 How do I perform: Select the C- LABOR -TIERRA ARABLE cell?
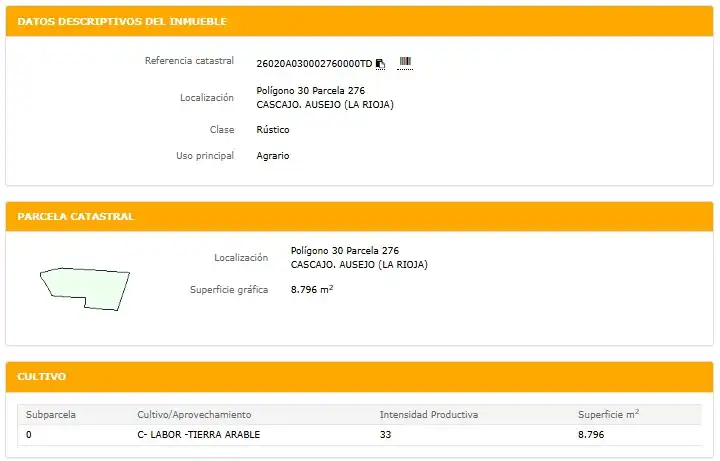click(198, 434)
